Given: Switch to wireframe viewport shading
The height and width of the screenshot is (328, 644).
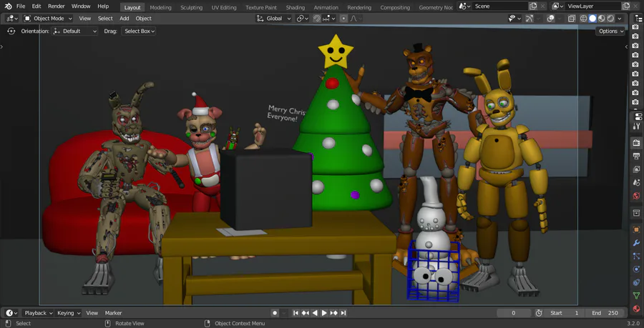Looking at the screenshot, I should point(583,19).
